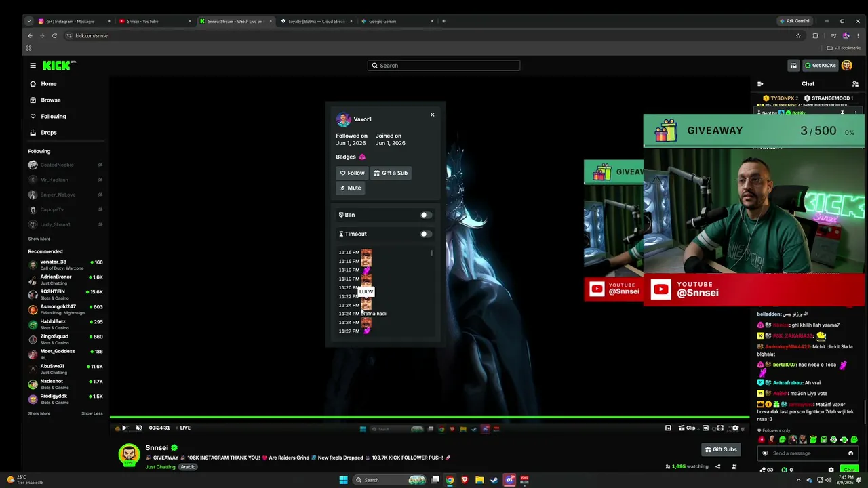Switch to the Instagram Messages tab
The height and width of the screenshot is (488, 868).
tap(73, 21)
